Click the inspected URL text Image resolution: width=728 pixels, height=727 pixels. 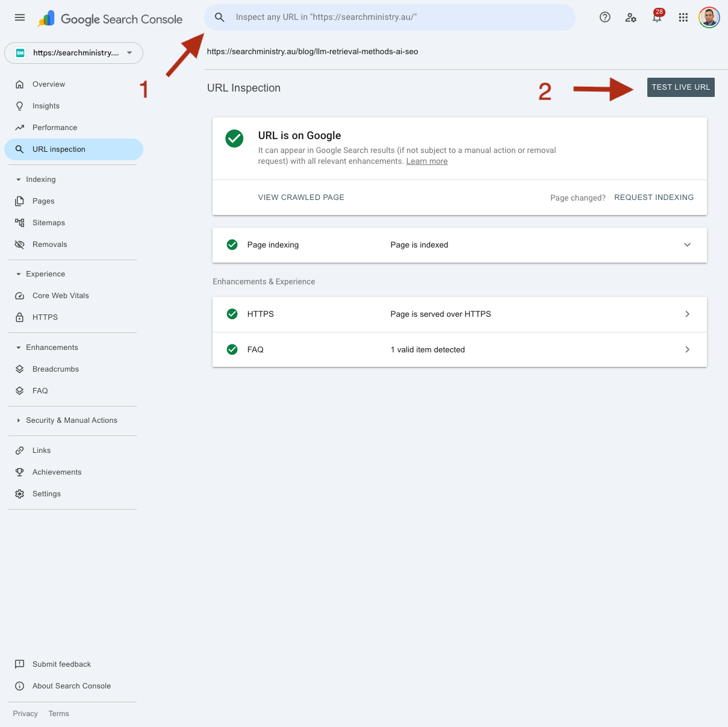point(313,52)
